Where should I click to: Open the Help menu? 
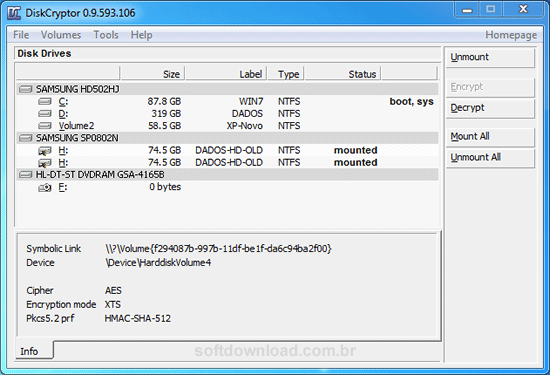141,35
